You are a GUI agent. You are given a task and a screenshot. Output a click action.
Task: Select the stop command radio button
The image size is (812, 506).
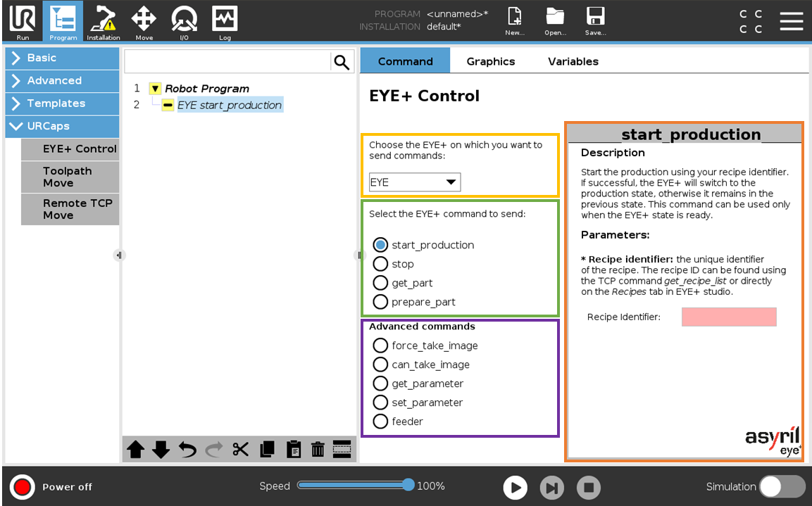tap(380, 264)
